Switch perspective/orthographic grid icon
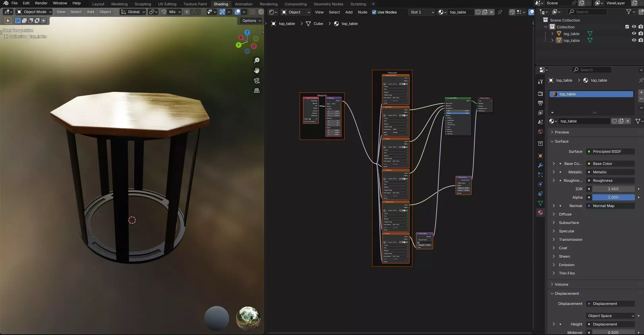This screenshot has height=335, width=644. [257, 91]
